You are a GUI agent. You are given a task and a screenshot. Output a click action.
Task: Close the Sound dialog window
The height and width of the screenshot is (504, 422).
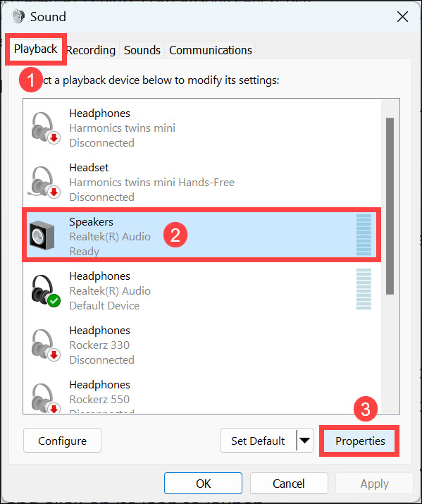point(402,17)
